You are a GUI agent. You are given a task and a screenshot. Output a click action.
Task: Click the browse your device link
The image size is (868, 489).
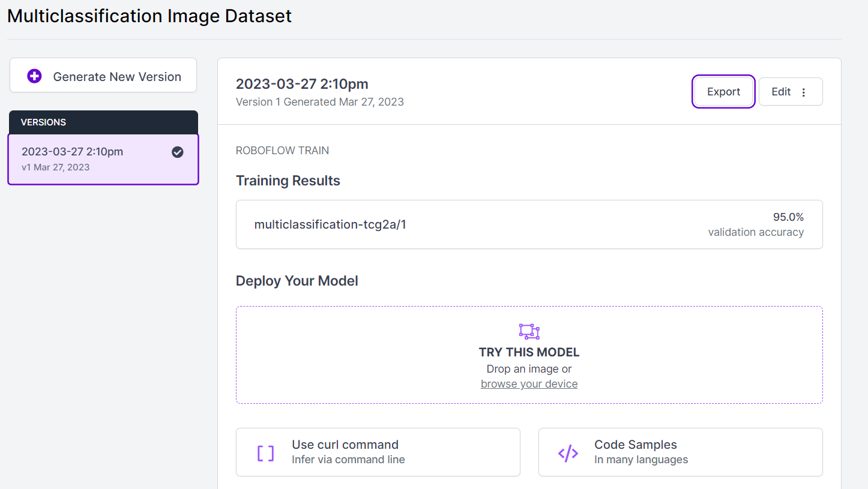coord(529,383)
